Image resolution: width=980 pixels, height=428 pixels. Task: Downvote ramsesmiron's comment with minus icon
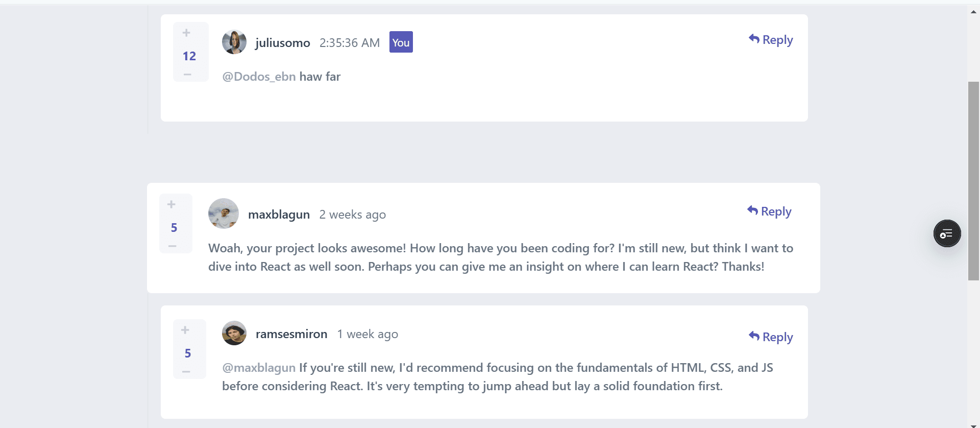tap(186, 372)
